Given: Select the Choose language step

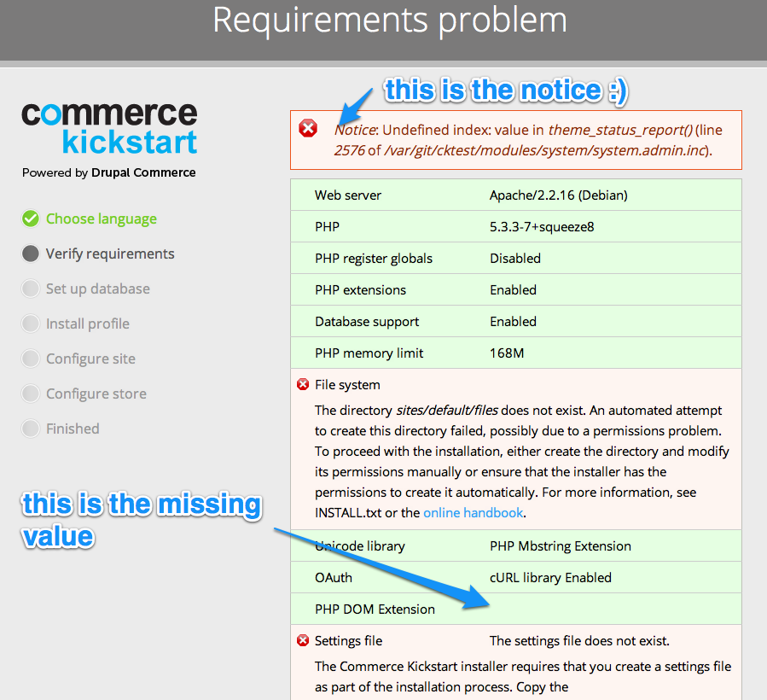Looking at the screenshot, I should pyautogui.click(x=101, y=219).
